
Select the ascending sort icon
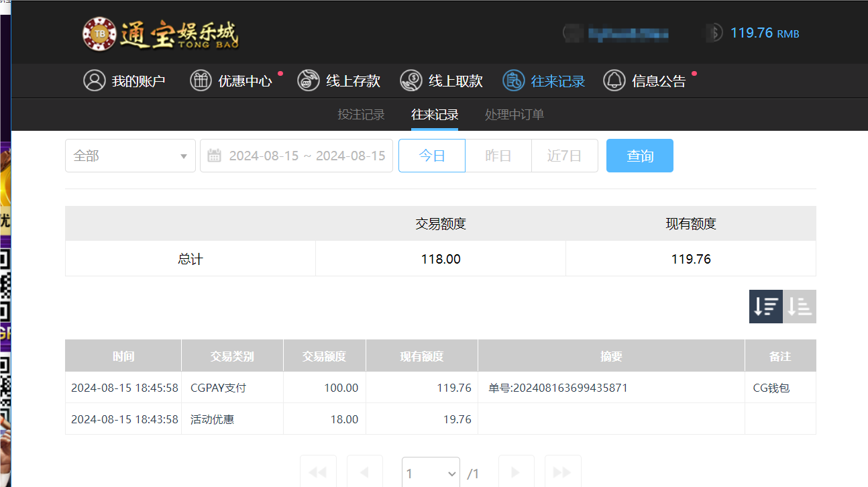[799, 306]
